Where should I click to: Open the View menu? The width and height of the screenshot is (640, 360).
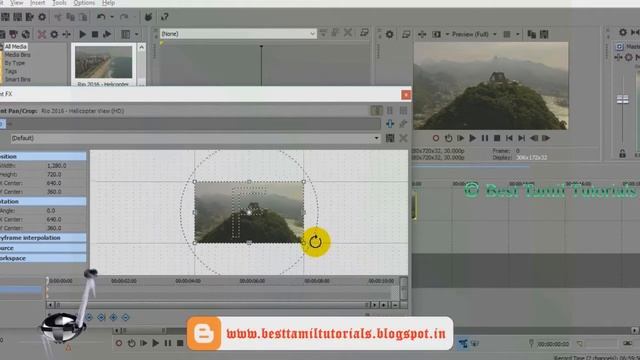click(x=16, y=3)
